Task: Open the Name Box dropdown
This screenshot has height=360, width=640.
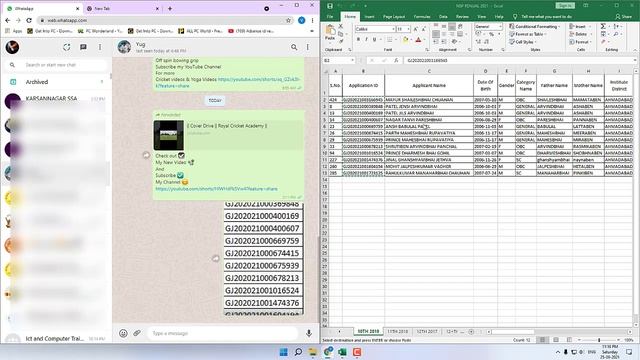Action: click(x=352, y=60)
